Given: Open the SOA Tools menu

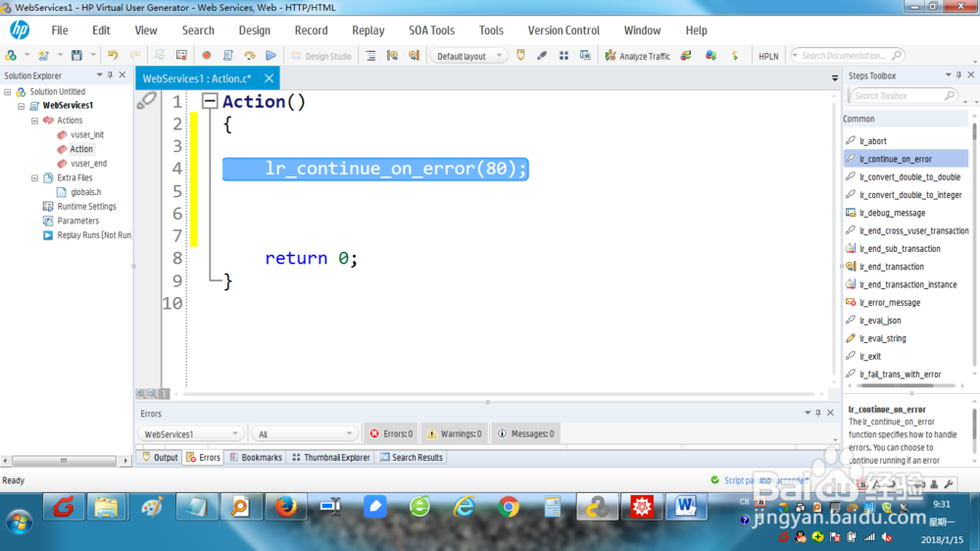Looking at the screenshot, I should (x=432, y=30).
